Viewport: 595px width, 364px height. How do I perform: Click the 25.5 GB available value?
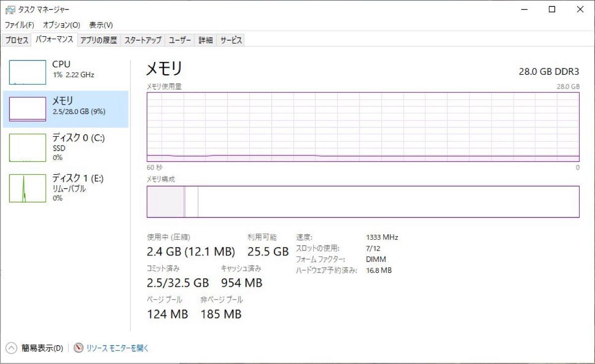pyautogui.click(x=268, y=252)
